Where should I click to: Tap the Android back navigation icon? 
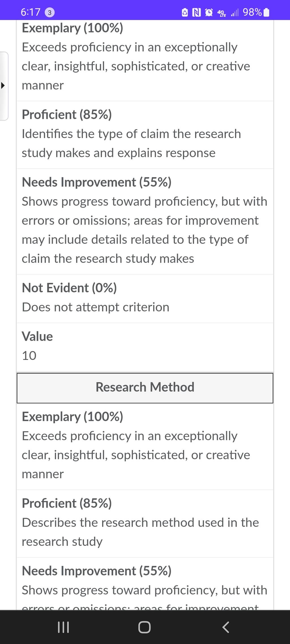click(x=226, y=627)
